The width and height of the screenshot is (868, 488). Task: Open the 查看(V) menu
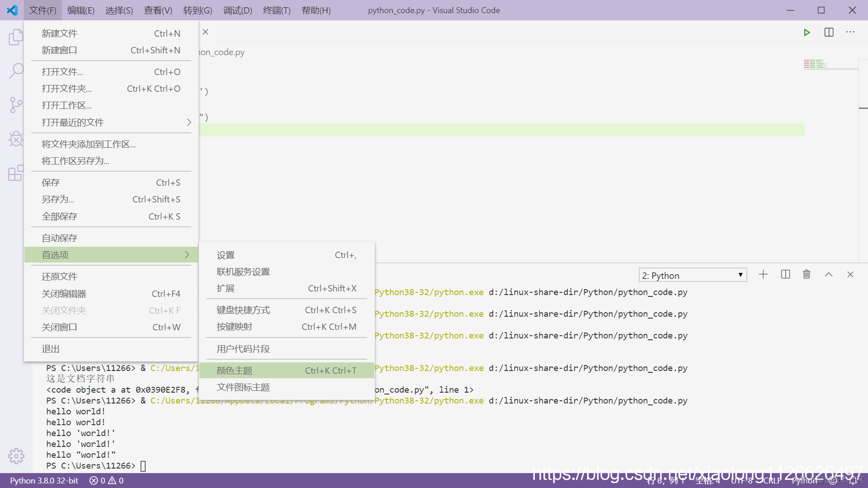click(158, 10)
